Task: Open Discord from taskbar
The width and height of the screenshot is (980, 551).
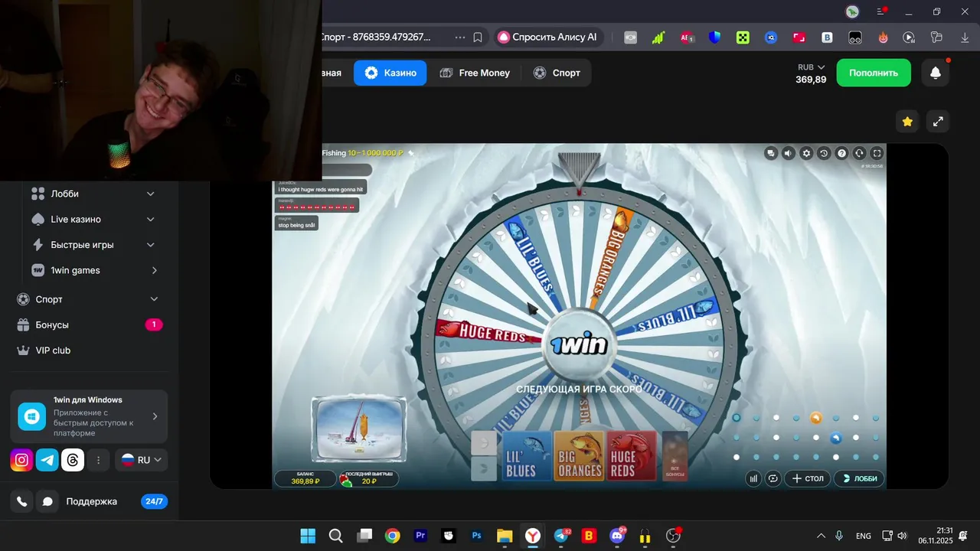Action: point(617,536)
